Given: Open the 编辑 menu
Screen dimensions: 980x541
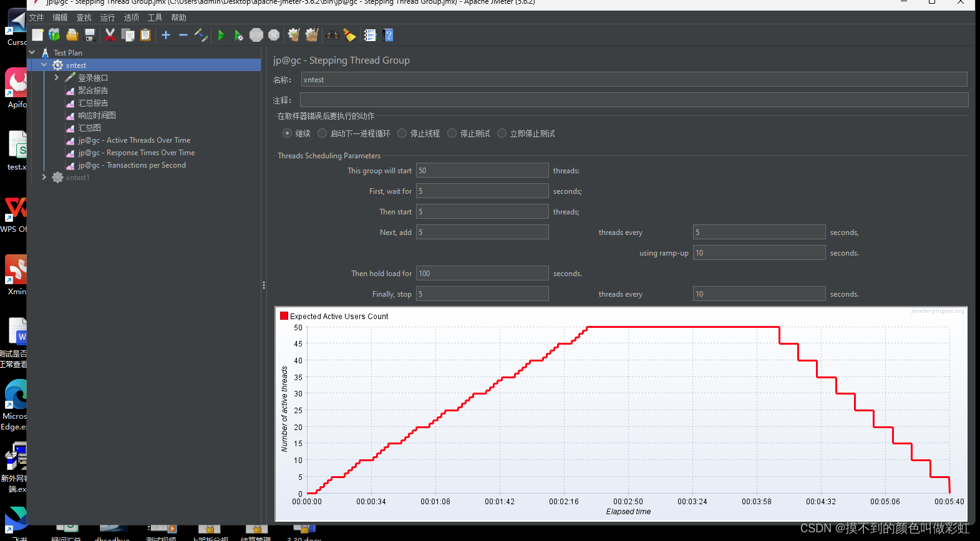Looking at the screenshot, I should [60, 17].
